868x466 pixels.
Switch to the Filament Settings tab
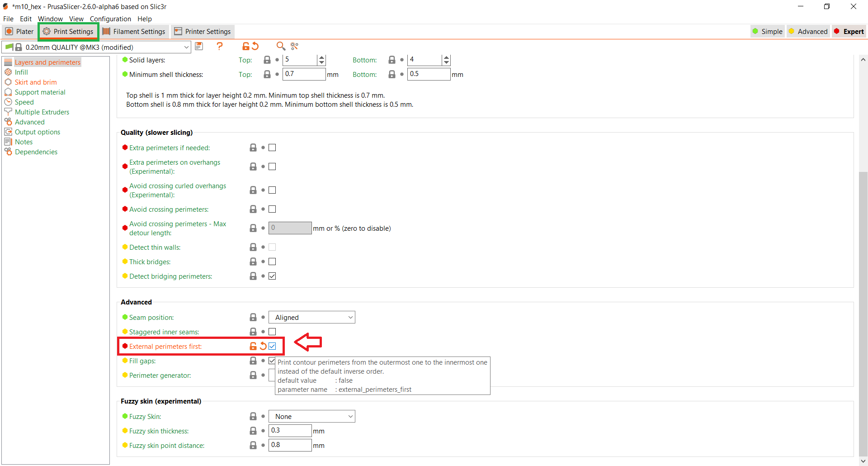[x=134, y=31]
